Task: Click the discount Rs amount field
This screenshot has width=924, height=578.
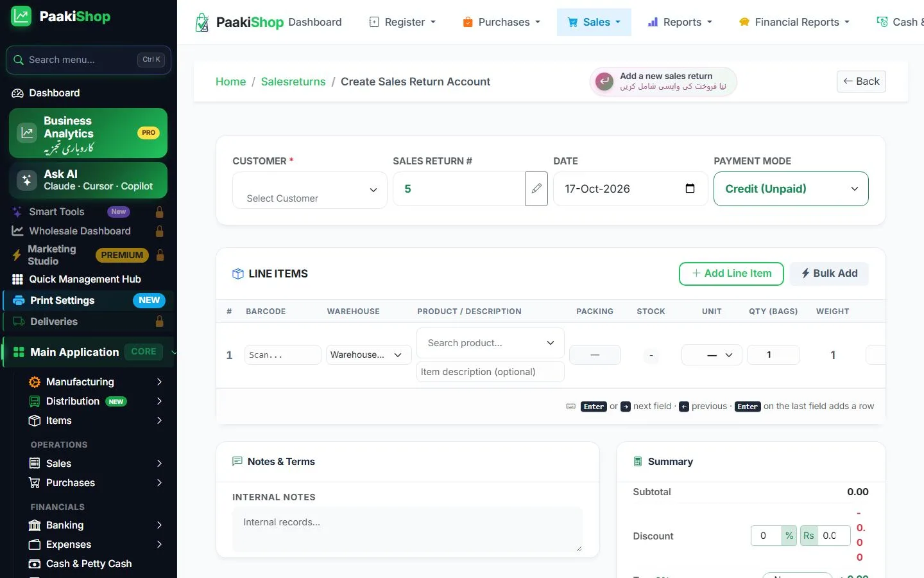Action: [834, 536]
